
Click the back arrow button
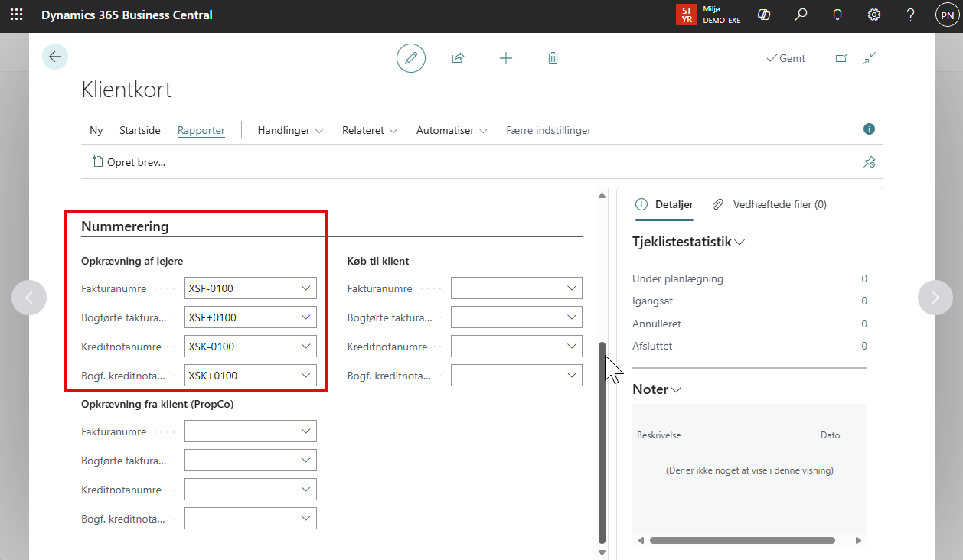pos(55,57)
